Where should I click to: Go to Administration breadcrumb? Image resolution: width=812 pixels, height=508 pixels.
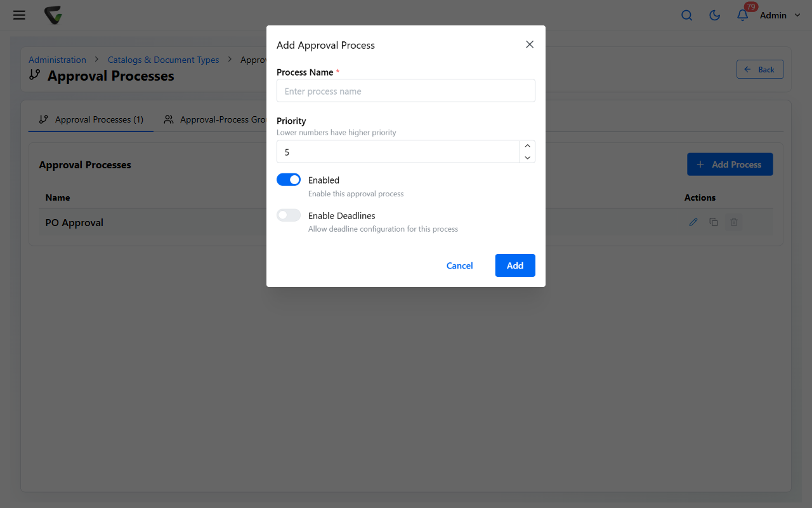(57, 60)
